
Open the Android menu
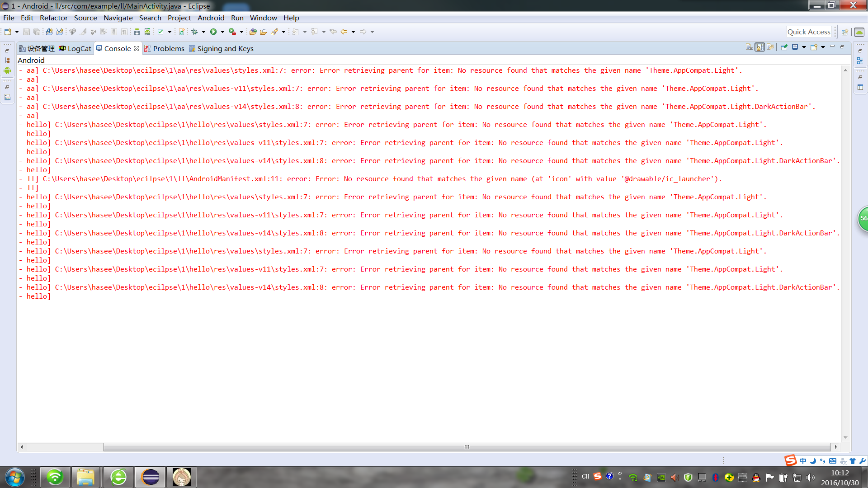[x=211, y=18]
